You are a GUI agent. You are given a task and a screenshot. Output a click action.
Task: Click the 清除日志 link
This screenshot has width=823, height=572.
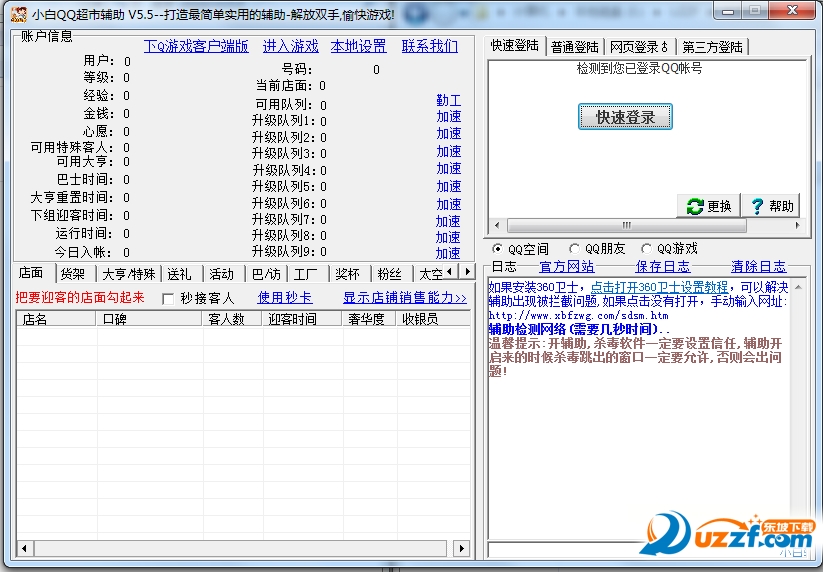coord(758,267)
